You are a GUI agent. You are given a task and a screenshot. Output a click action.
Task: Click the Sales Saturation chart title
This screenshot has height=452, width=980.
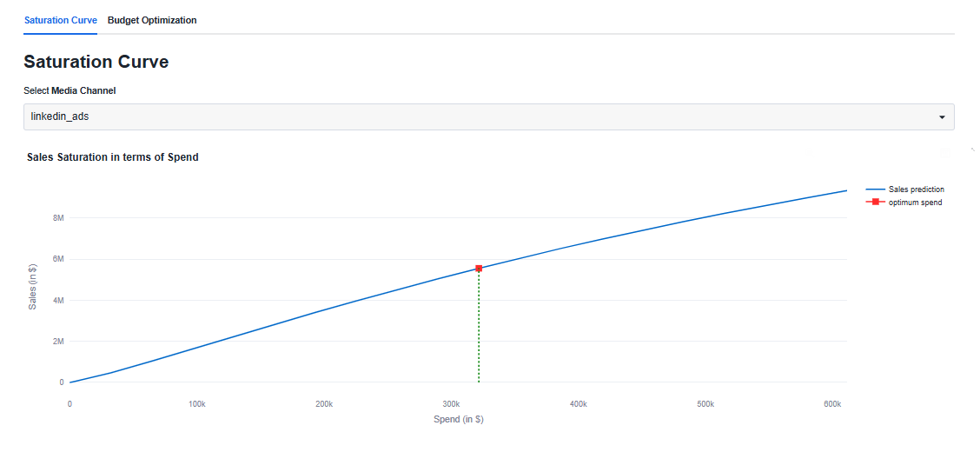113,157
